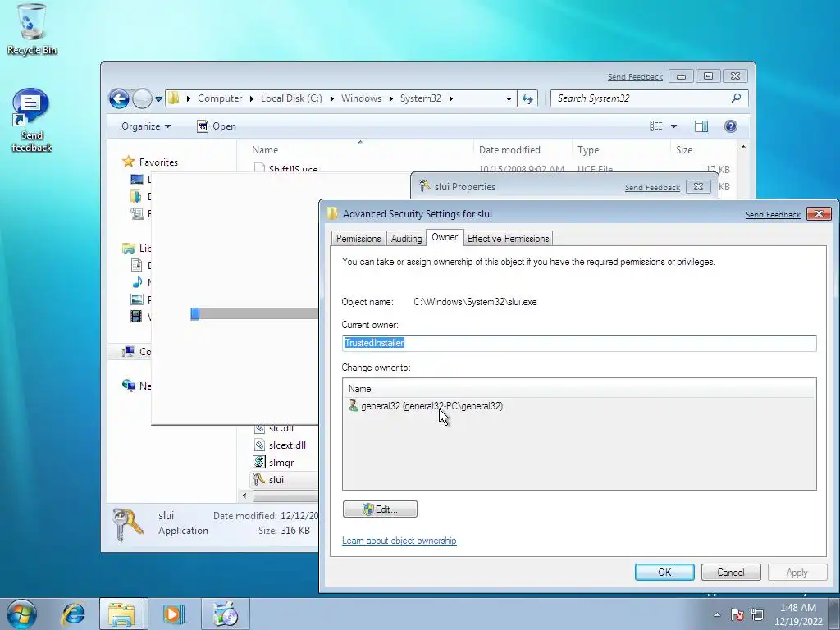The image size is (840, 630).
Task: Click the Explorer forward arrow button
Action: pos(142,98)
